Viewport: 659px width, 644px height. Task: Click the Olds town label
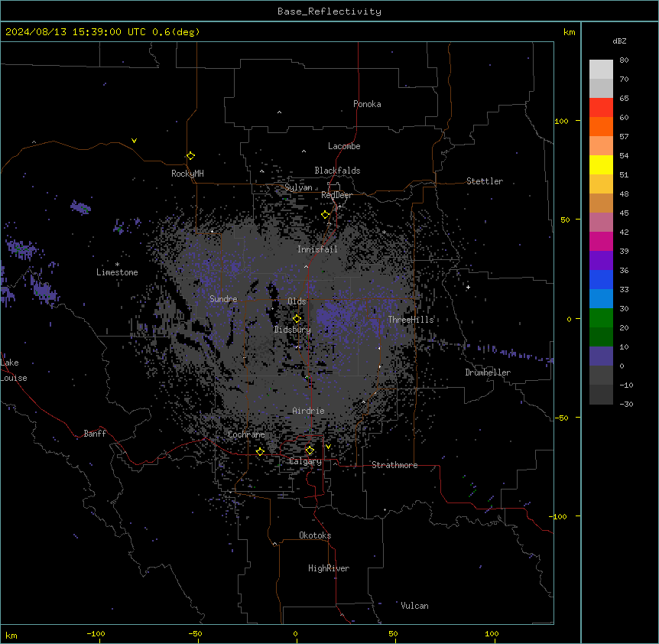[297, 301]
